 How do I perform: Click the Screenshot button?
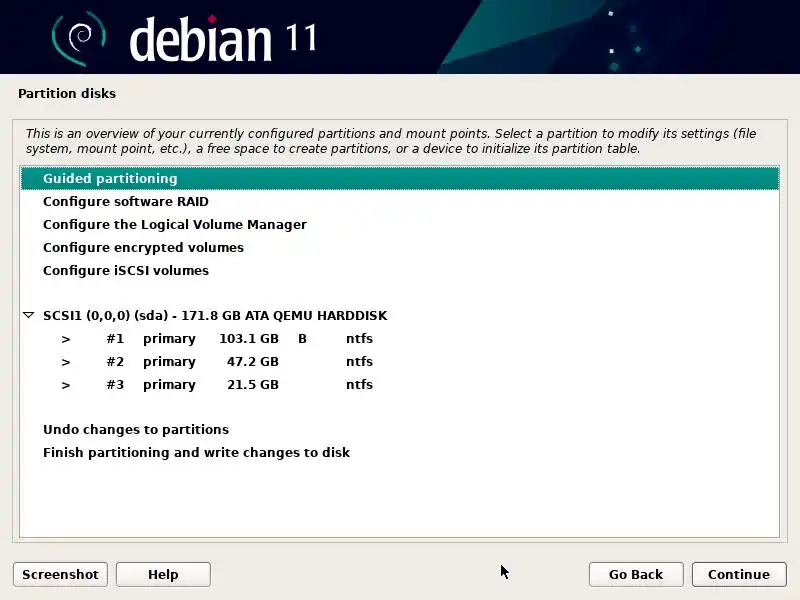click(60, 574)
